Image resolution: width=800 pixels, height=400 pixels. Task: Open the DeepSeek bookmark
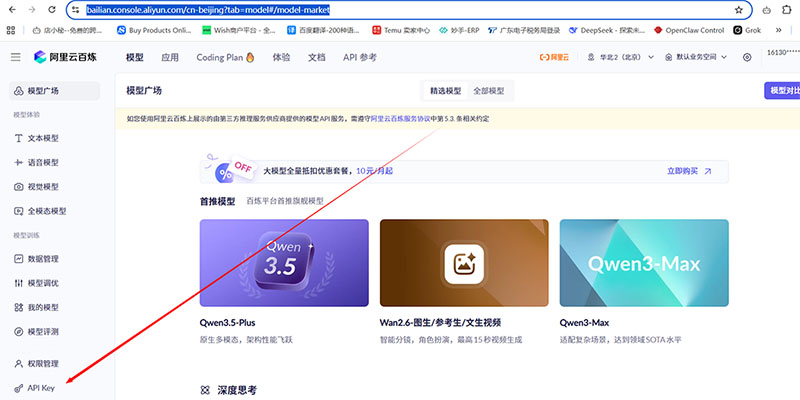click(x=608, y=30)
